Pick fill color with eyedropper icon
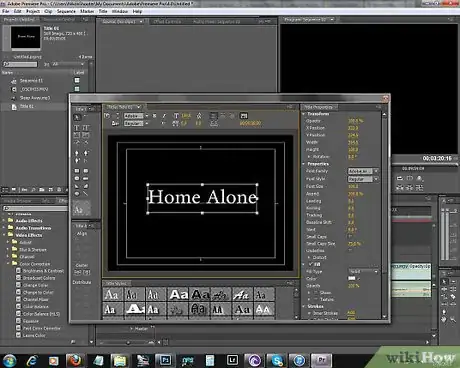460x368 pixels. (x=359, y=279)
